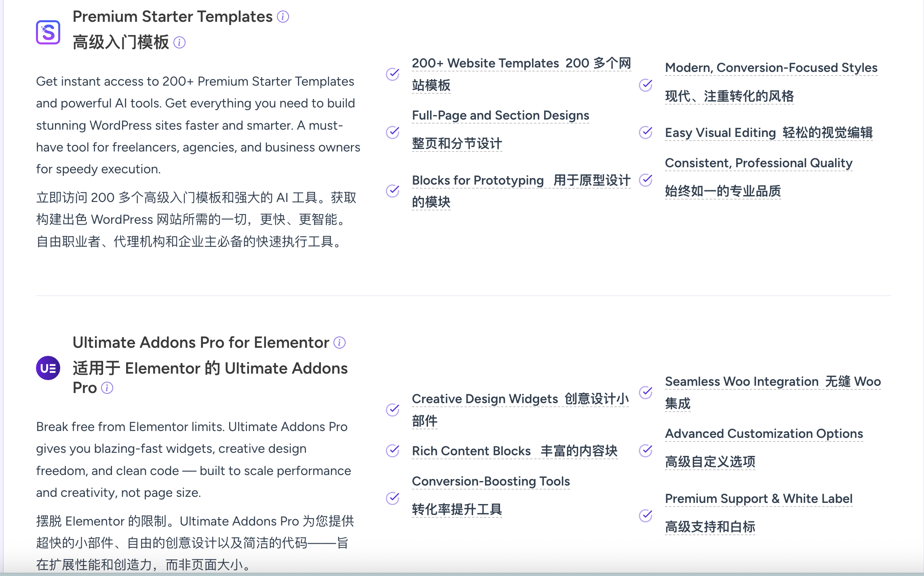Click checkmark icon next to Creative Design Widgets
Screen dimensions: 924x576
pyautogui.click(x=392, y=410)
